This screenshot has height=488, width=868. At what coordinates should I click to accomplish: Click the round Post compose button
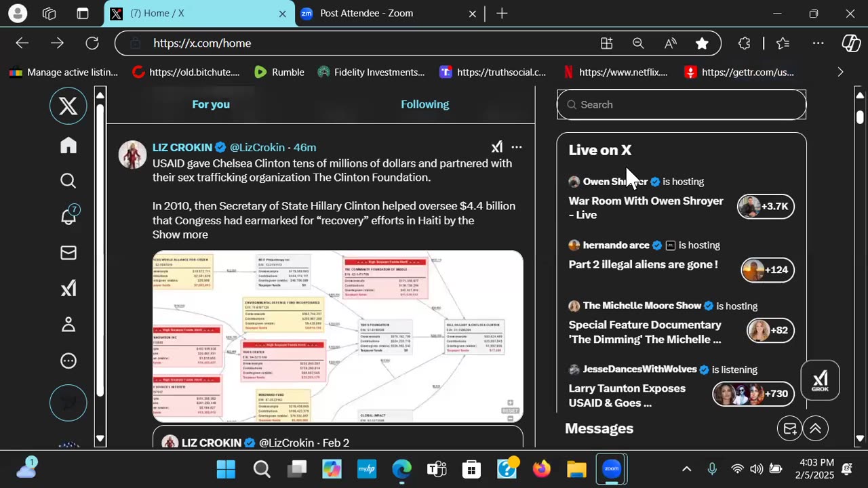68,403
